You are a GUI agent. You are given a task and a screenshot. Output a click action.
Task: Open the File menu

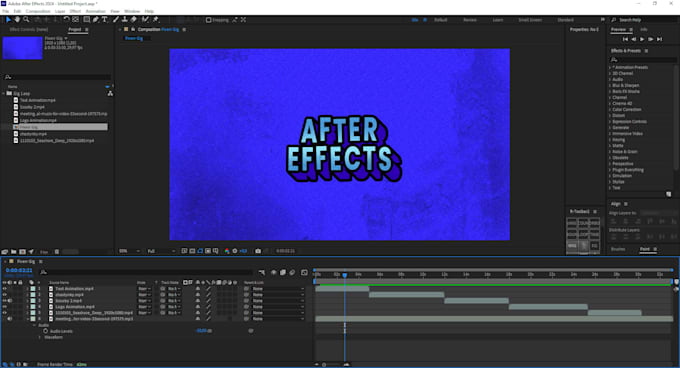pyautogui.click(x=6, y=11)
